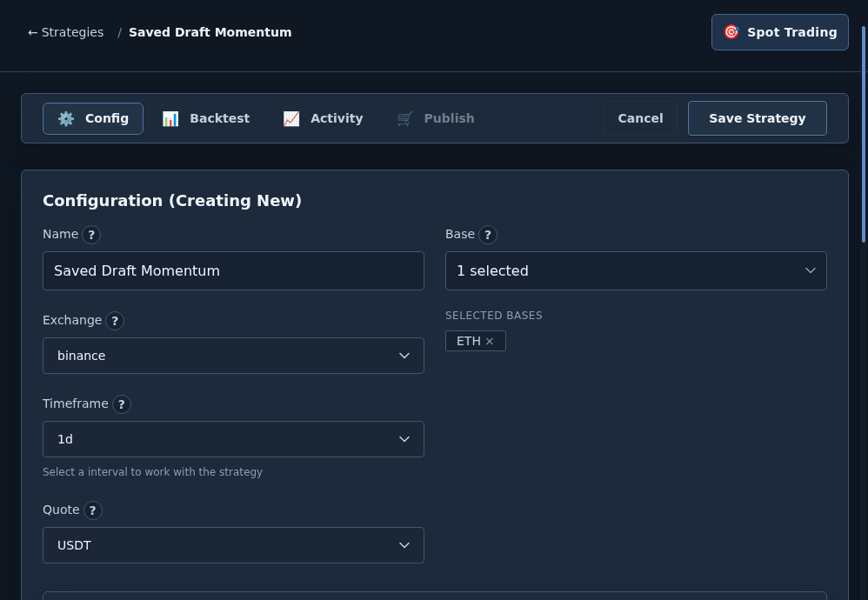Click the SELECTED BASES label

point(494,316)
